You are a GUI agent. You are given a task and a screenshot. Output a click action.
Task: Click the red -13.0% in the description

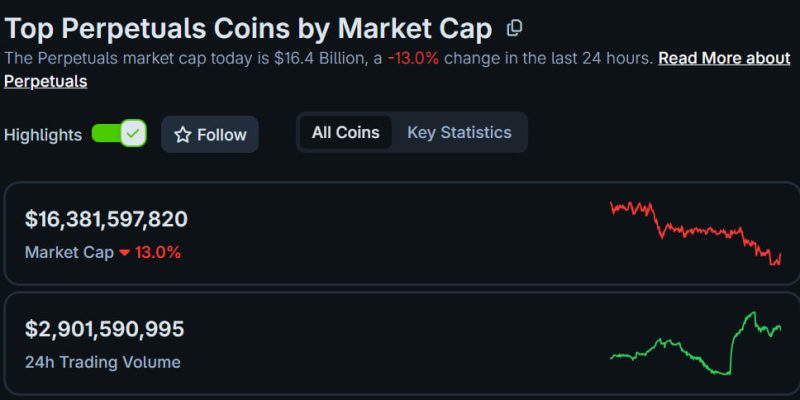414,58
